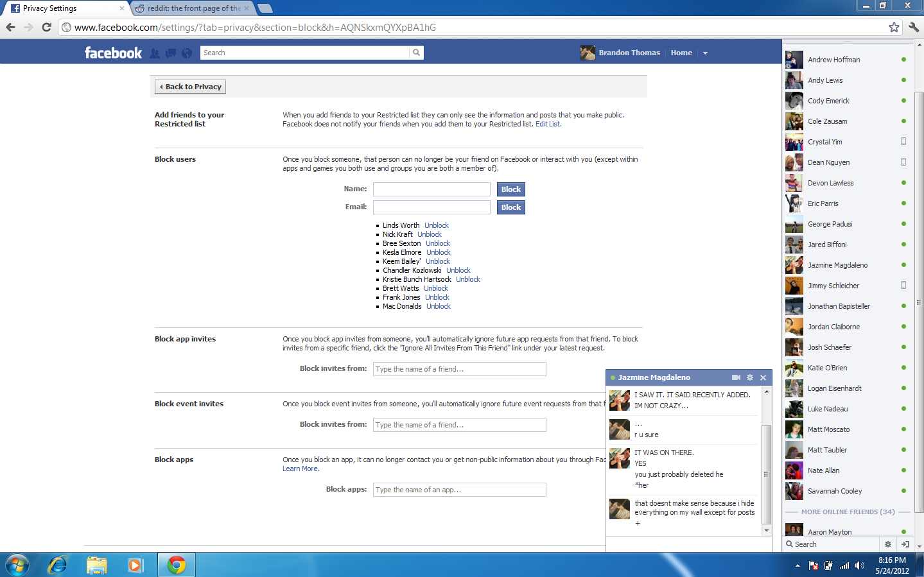Start a video call with Jazmine Magdaleno
Image resolution: width=924 pixels, height=577 pixels.
[736, 377]
